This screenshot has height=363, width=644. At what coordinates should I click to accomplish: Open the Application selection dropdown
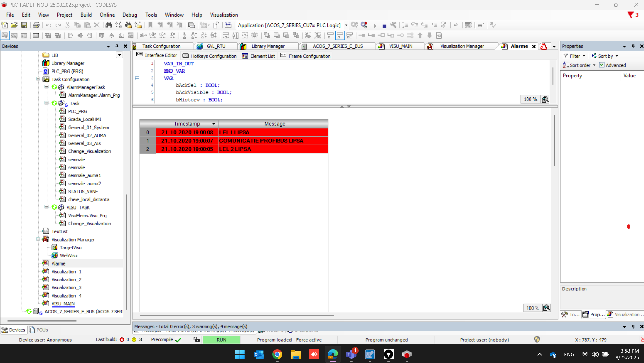point(346,25)
